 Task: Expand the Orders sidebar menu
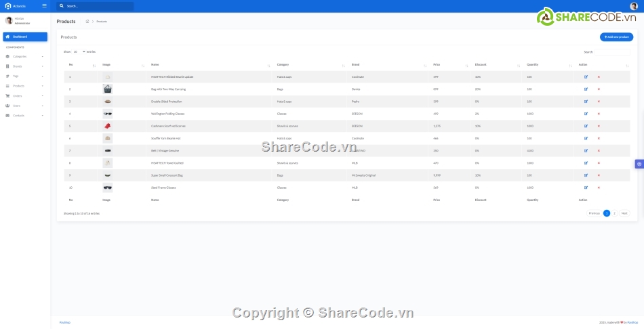pyautogui.click(x=24, y=95)
